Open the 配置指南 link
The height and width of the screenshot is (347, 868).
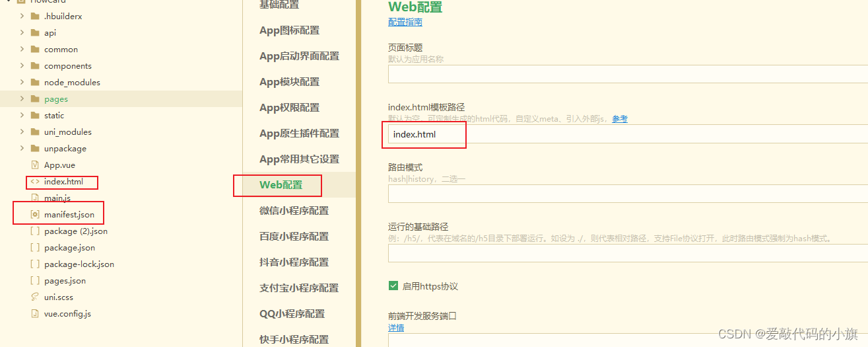(405, 22)
